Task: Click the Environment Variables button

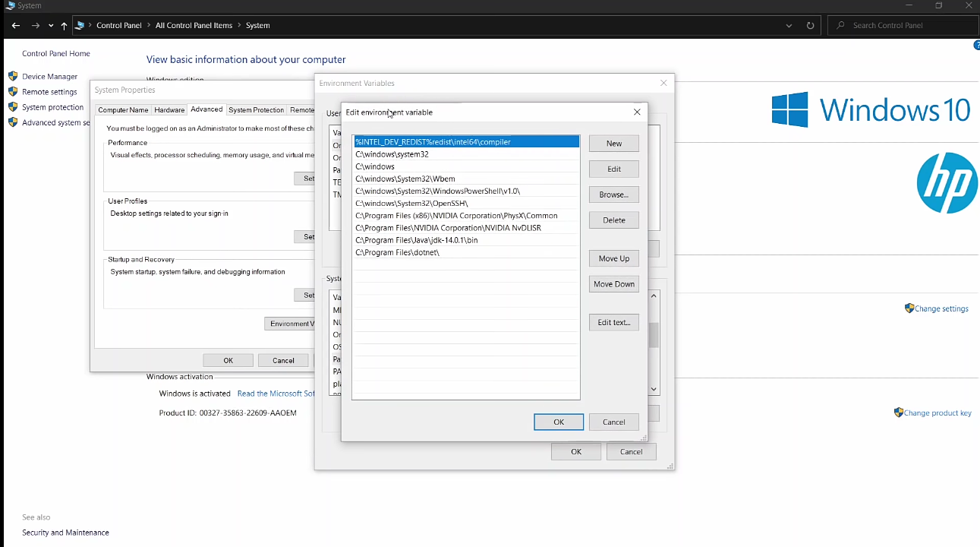Action: click(289, 324)
